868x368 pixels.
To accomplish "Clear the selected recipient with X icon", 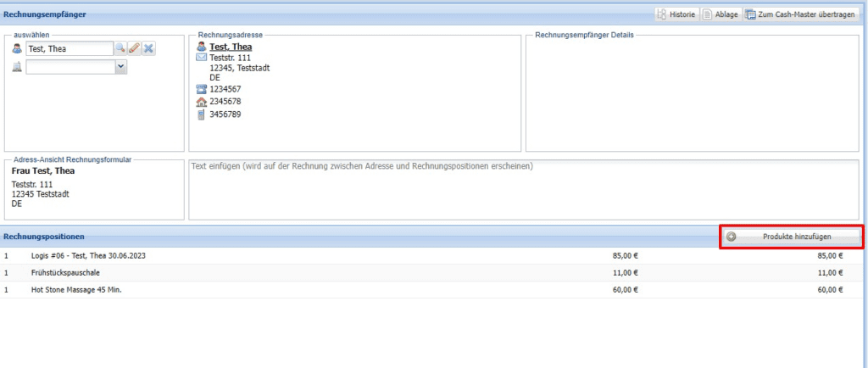I will [x=148, y=49].
